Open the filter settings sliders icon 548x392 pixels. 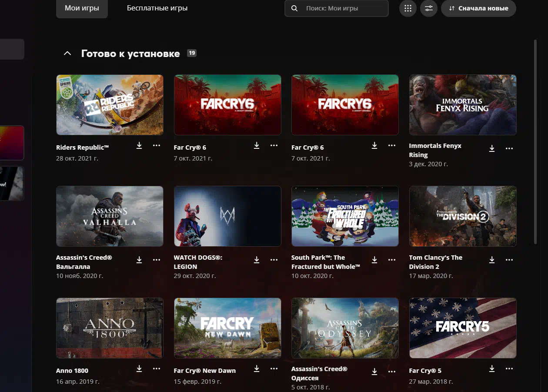[429, 8]
